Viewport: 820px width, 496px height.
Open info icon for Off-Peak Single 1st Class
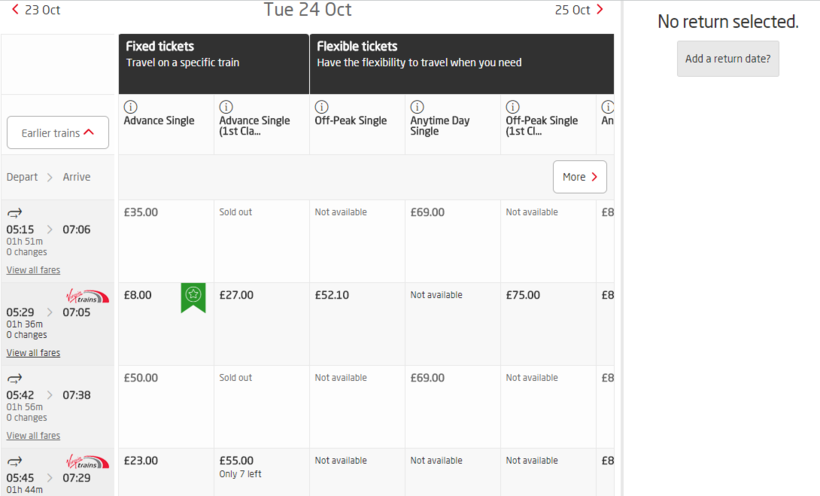(512, 107)
